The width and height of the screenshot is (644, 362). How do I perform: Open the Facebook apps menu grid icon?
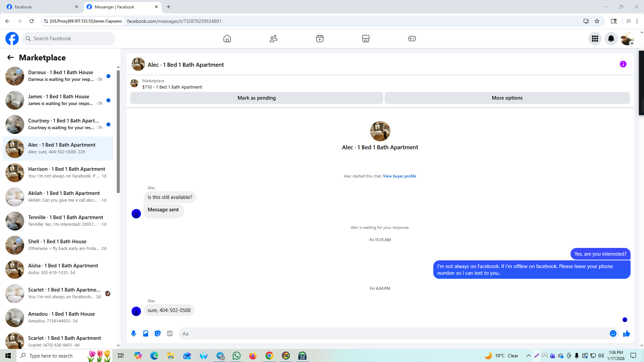595,39
